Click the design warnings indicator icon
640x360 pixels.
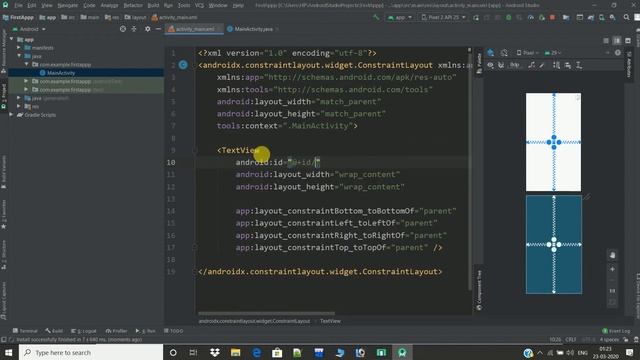point(618,53)
